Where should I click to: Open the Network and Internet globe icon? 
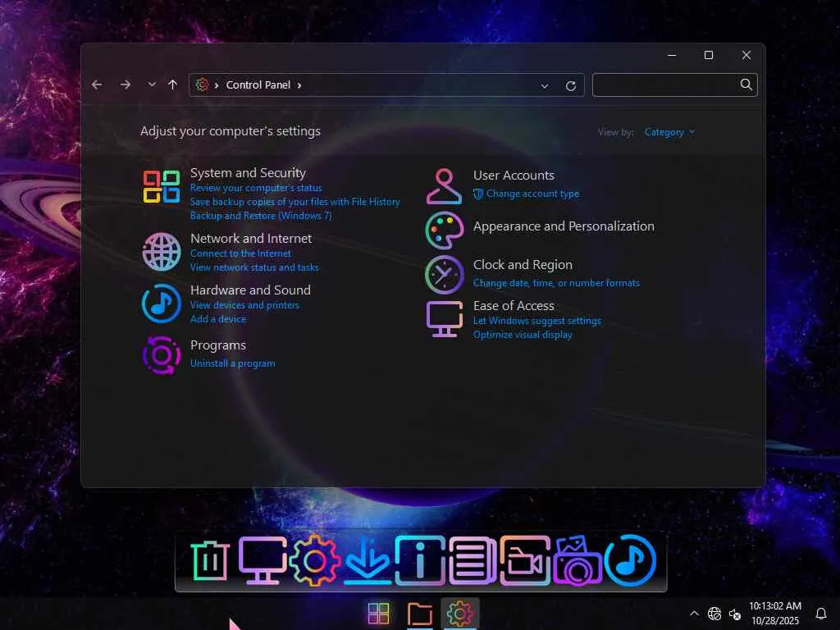162,252
